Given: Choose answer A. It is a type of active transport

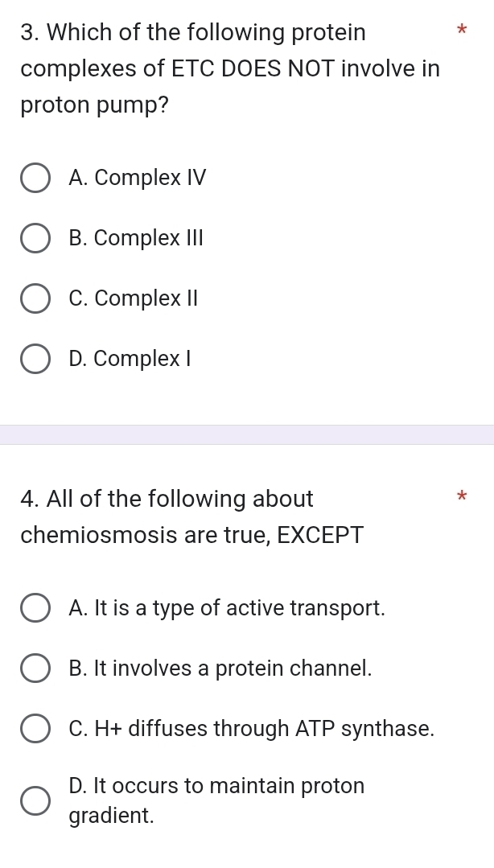Looking at the screenshot, I should 35,608.
